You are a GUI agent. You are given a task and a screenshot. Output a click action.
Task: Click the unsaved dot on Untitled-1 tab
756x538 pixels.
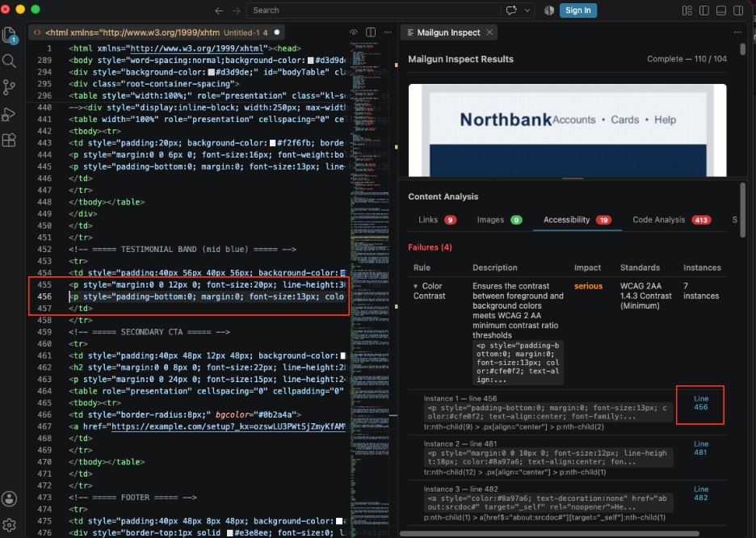(x=277, y=32)
